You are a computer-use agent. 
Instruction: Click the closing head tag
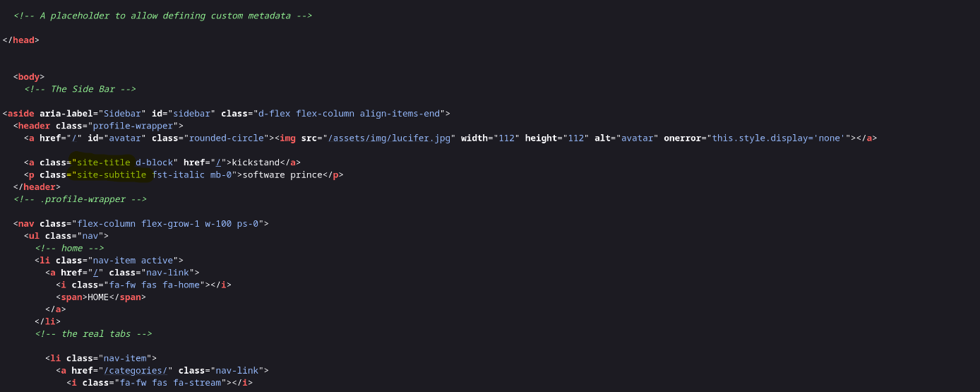click(x=21, y=40)
